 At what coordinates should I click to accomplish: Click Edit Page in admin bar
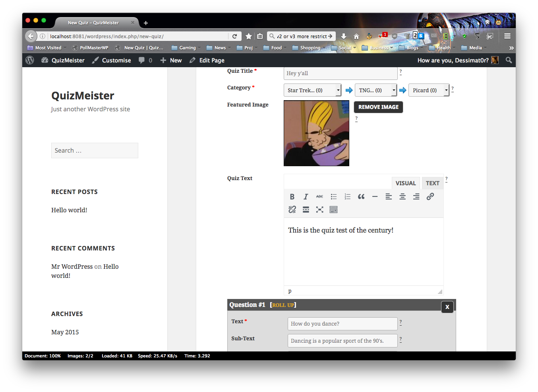click(207, 60)
